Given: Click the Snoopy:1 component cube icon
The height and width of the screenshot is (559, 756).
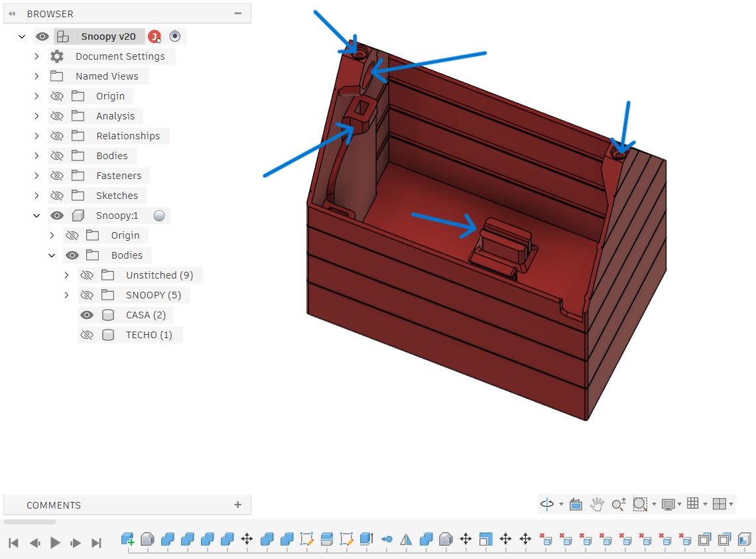Looking at the screenshot, I should [x=78, y=216].
